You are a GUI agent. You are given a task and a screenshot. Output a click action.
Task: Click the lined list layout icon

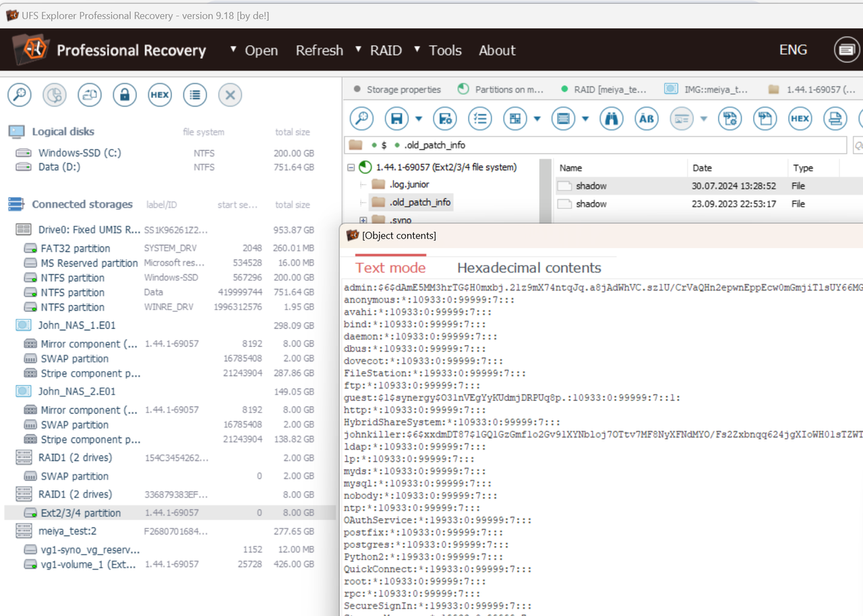(563, 119)
